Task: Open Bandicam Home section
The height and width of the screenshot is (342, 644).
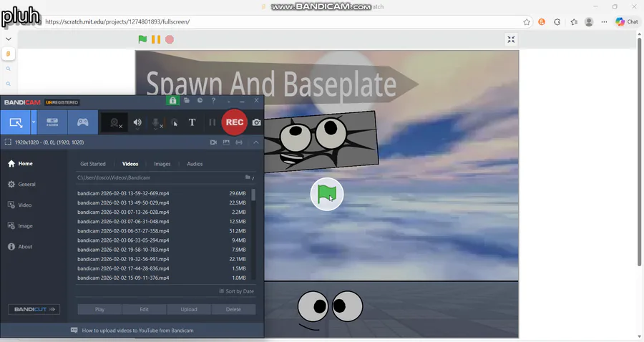Action: pyautogui.click(x=21, y=163)
